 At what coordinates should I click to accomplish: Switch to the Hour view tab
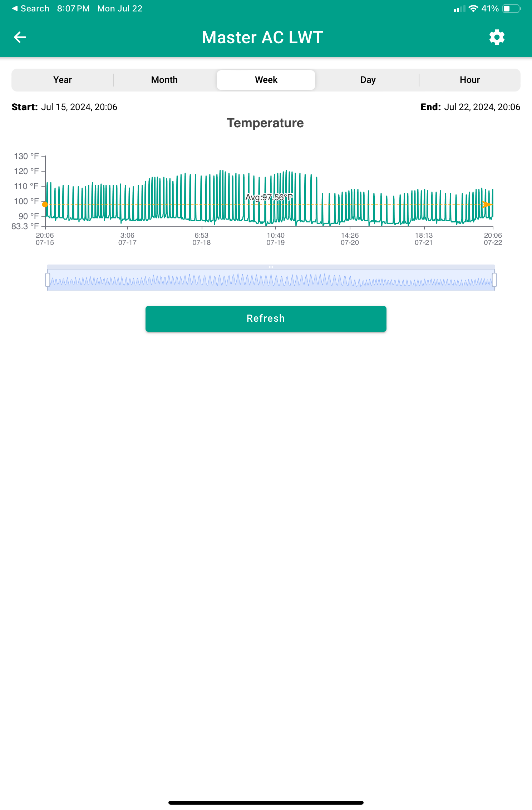click(x=469, y=80)
